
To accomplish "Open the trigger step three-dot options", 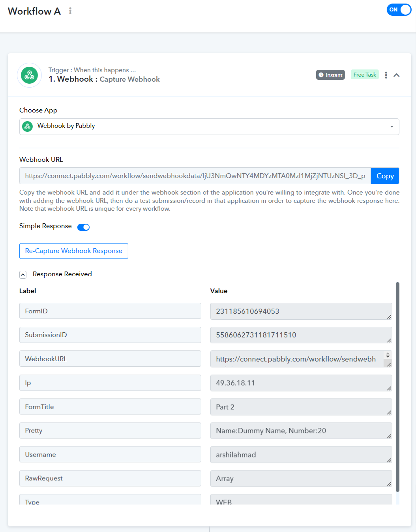I will (x=386, y=75).
